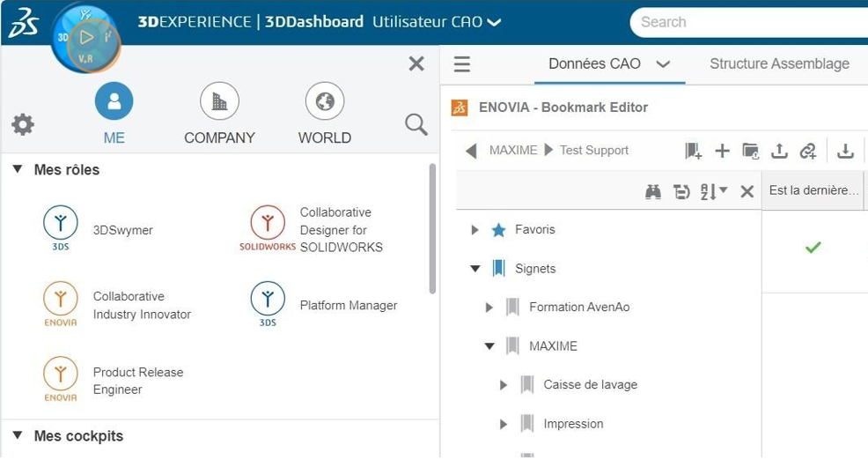Select the COMPANY tab

(x=219, y=114)
